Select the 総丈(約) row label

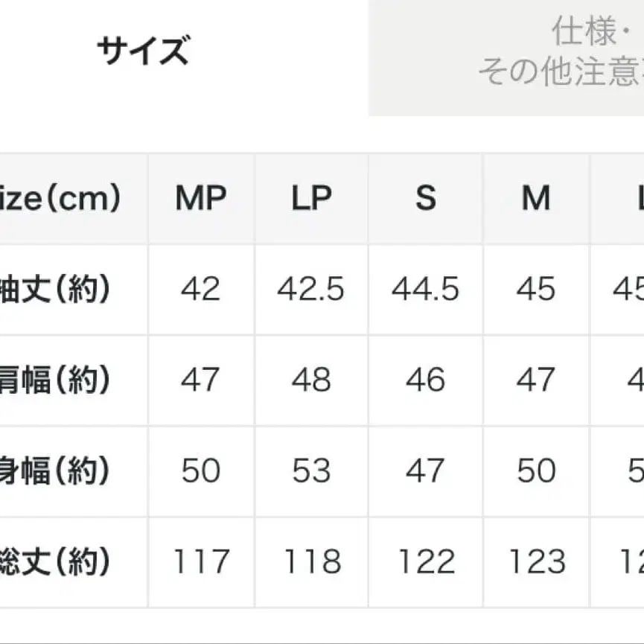60,561
